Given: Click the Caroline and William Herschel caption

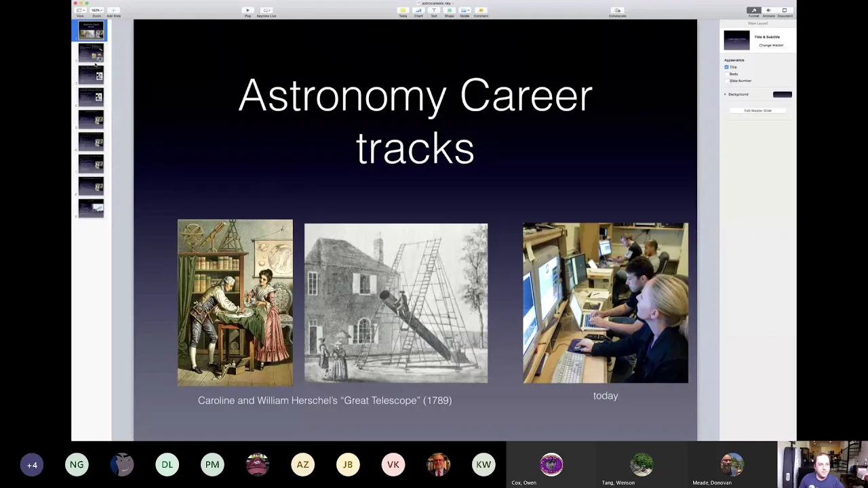Looking at the screenshot, I should 325,401.
